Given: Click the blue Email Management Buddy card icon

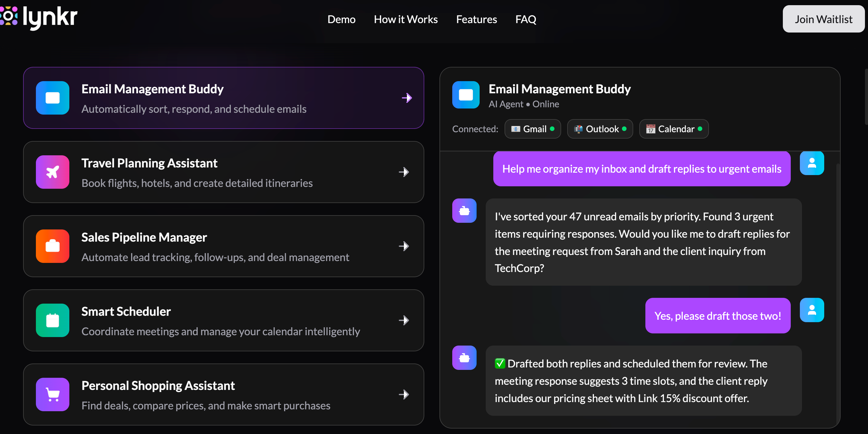Looking at the screenshot, I should 53,98.
